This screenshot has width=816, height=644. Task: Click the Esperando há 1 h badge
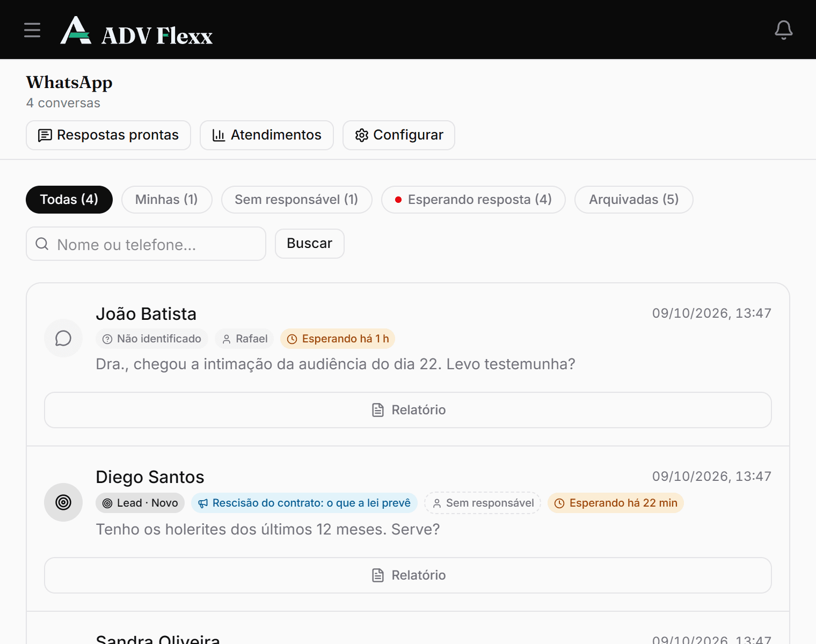(338, 339)
